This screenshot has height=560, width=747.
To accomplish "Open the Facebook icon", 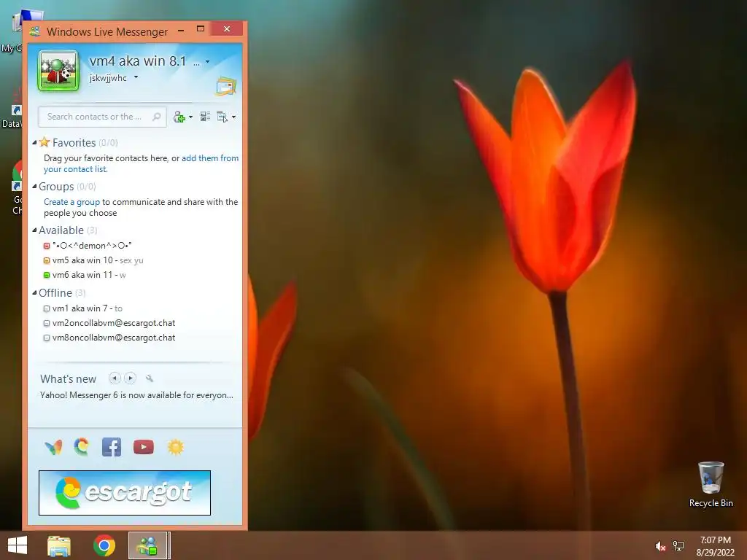I will tap(112, 447).
